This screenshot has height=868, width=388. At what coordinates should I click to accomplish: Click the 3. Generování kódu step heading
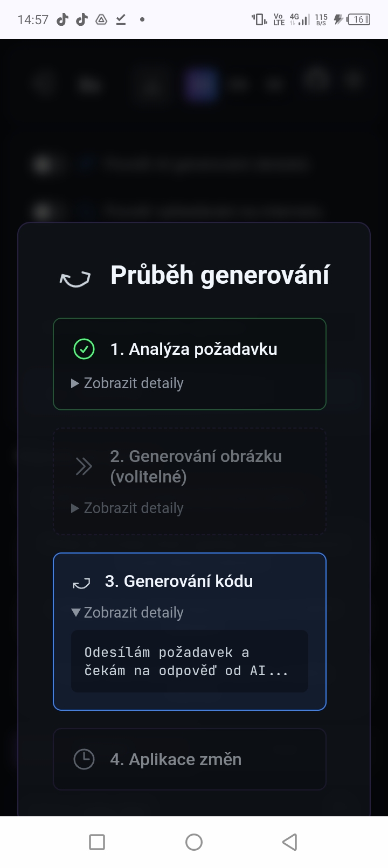179,582
